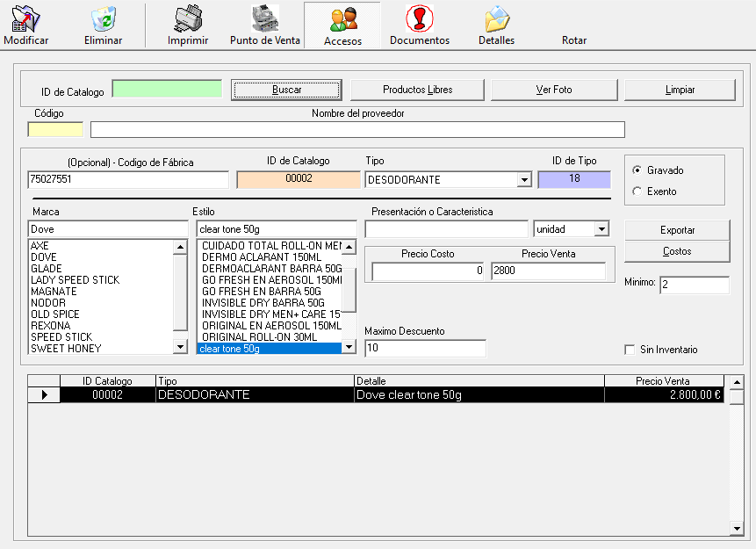Click the Rotar toolbar item
Screen dimensions: 756x549
(574, 40)
